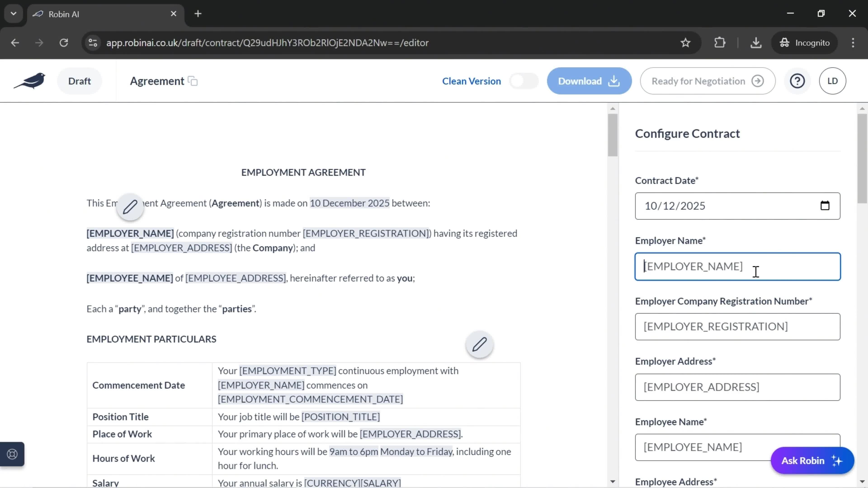
Task: Expand the browser tab list dropdown
Action: click(13, 13)
